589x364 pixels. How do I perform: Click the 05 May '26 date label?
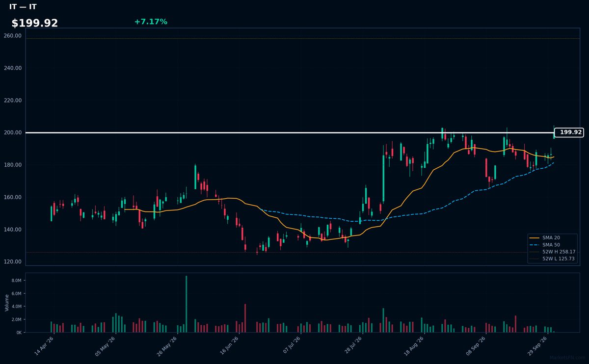[x=105, y=346]
